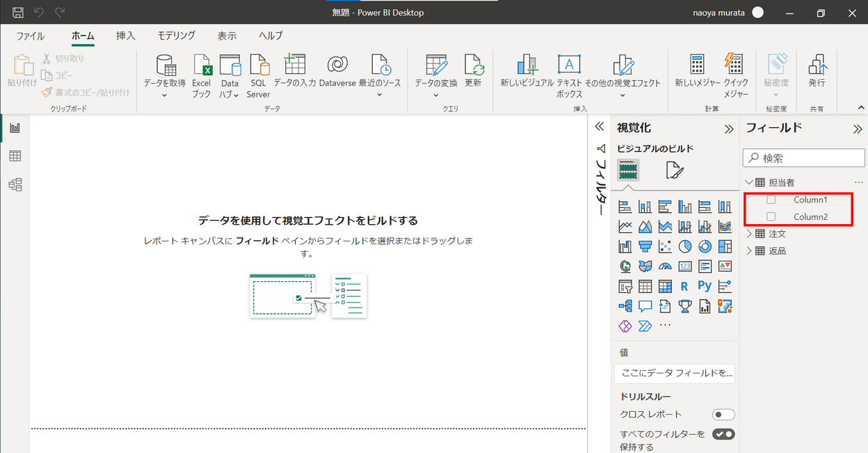Collapse the フィールド pane
868x453 pixels.
858,129
